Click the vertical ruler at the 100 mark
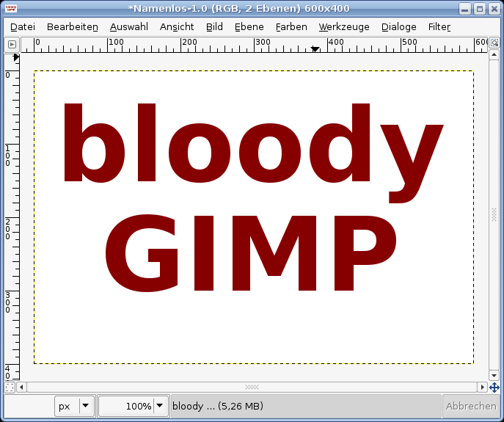Image resolution: width=504 pixels, height=422 pixels. coord(12,145)
